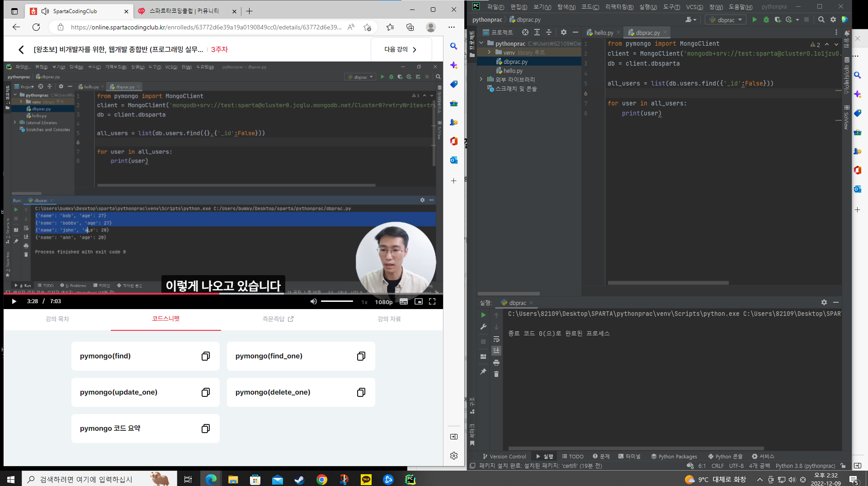Select opened file target icon in Project panel
Screen dimensions: 868x486
(x=525, y=32)
